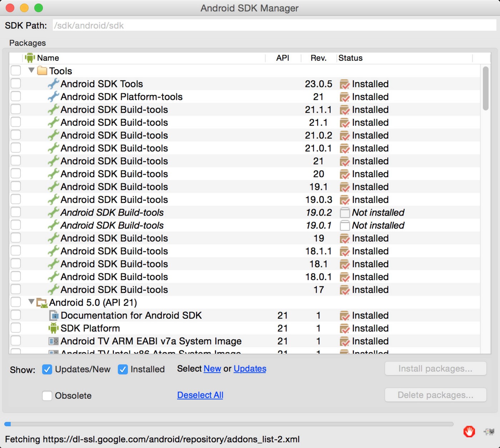Click the wrench icon for Android SDK Platform-tools

click(53, 97)
